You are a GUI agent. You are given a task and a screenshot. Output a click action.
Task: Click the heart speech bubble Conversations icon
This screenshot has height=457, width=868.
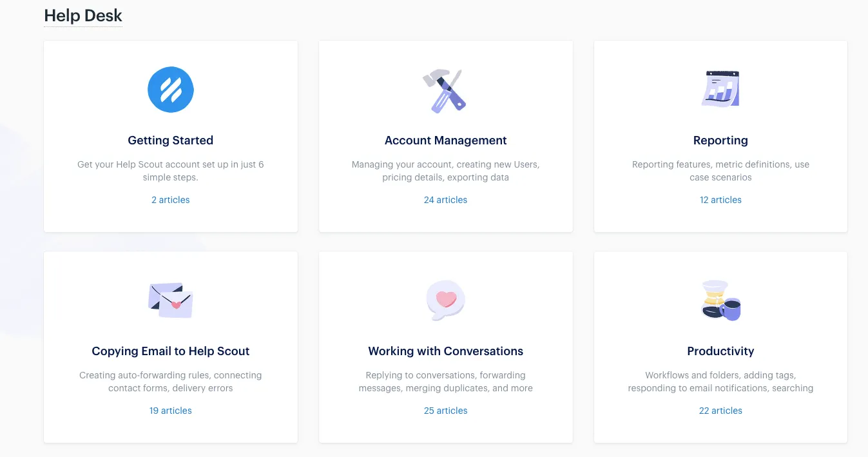445,300
